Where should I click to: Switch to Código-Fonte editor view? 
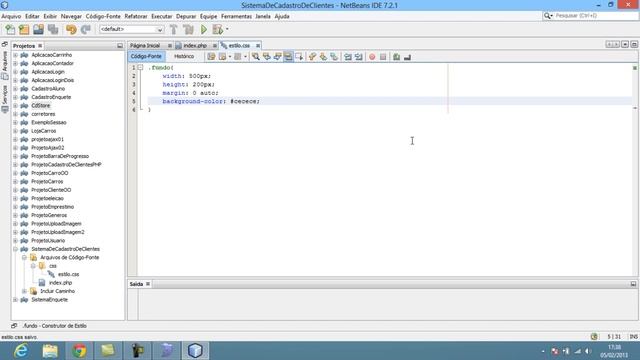click(146, 56)
